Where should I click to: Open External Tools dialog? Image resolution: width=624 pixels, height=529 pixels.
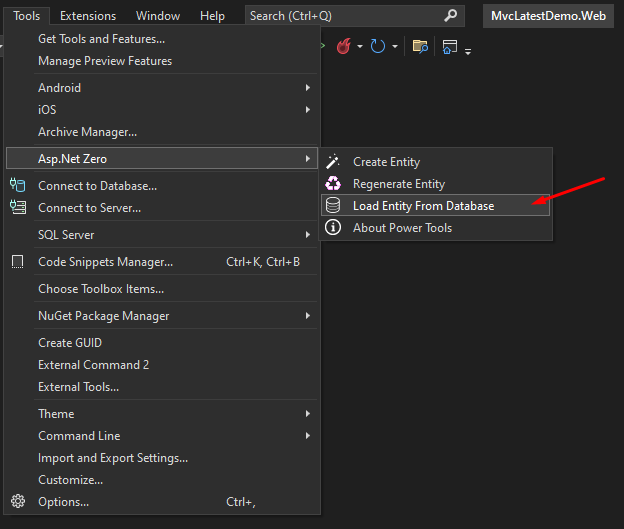(162, 387)
